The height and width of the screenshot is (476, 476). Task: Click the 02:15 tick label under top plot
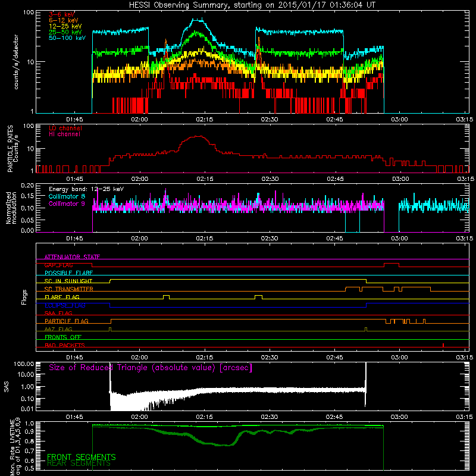204,120
